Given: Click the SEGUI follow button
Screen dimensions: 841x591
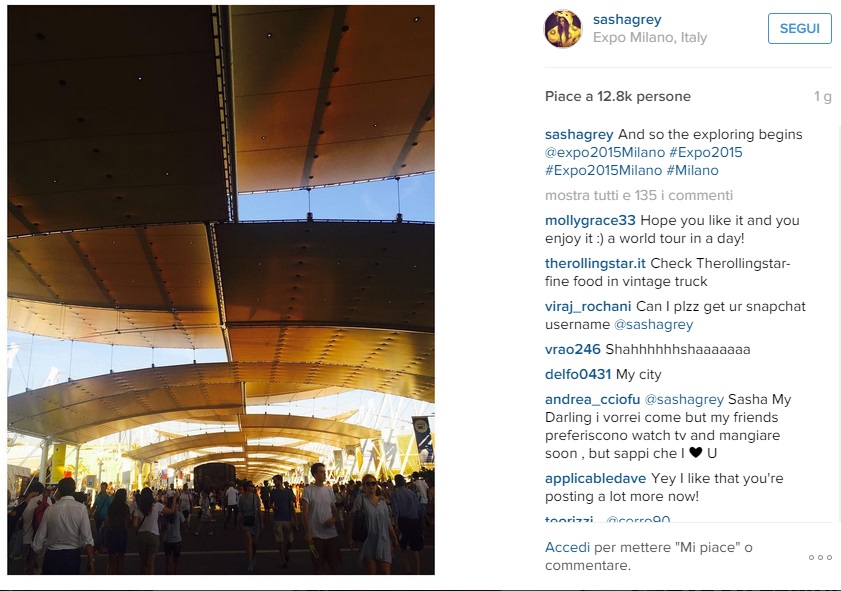Looking at the screenshot, I should (799, 28).
